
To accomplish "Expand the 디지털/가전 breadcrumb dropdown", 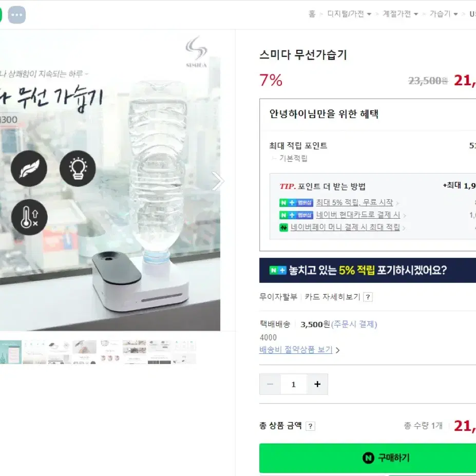I will [x=369, y=14].
